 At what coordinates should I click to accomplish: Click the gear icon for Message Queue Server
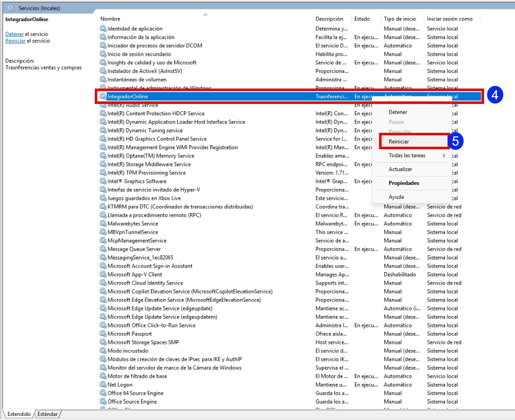click(103, 249)
